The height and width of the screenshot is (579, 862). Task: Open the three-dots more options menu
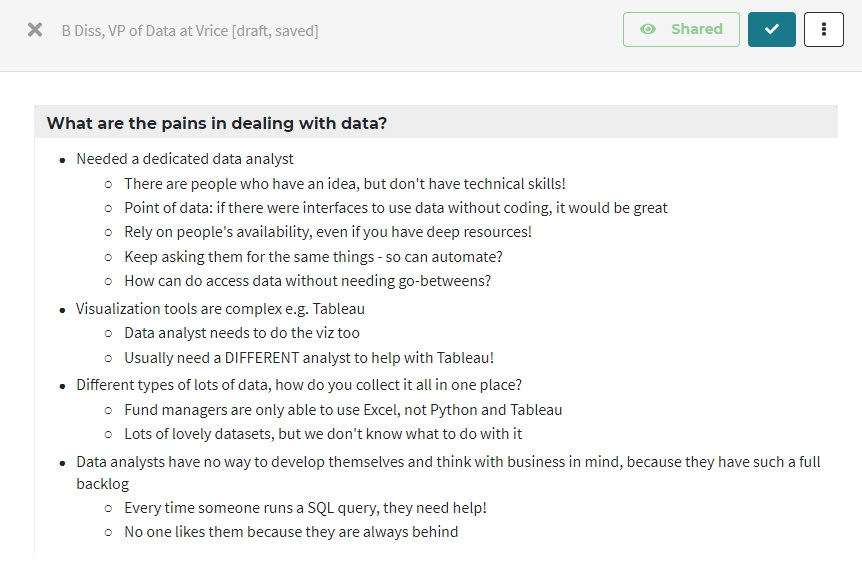coord(824,30)
